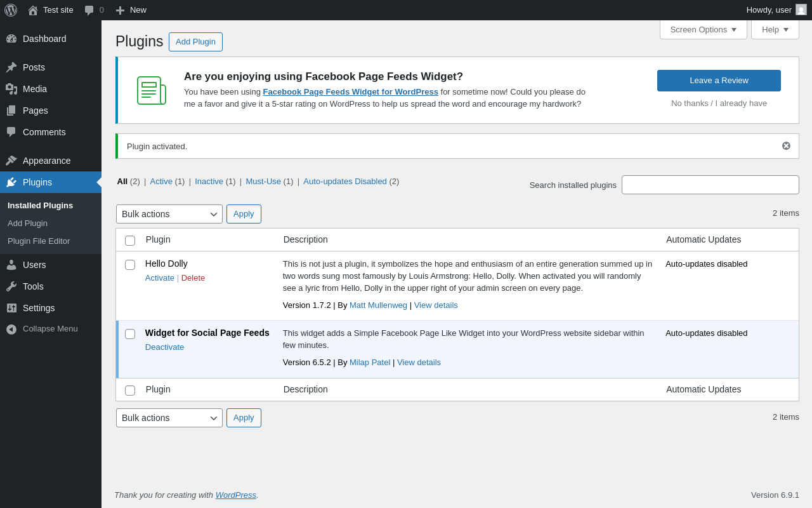
Task: Click the WordPress logo icon
Action: click(11, 10)
